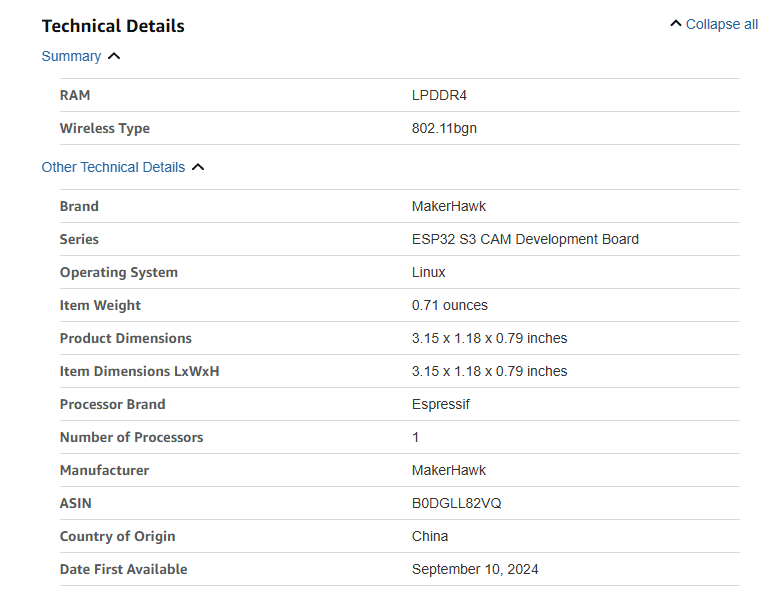Image resolution: width=776 pixels, height=604 pixels.
Task: Select value 1 in Number of Processors row
Action: [415, 437]
